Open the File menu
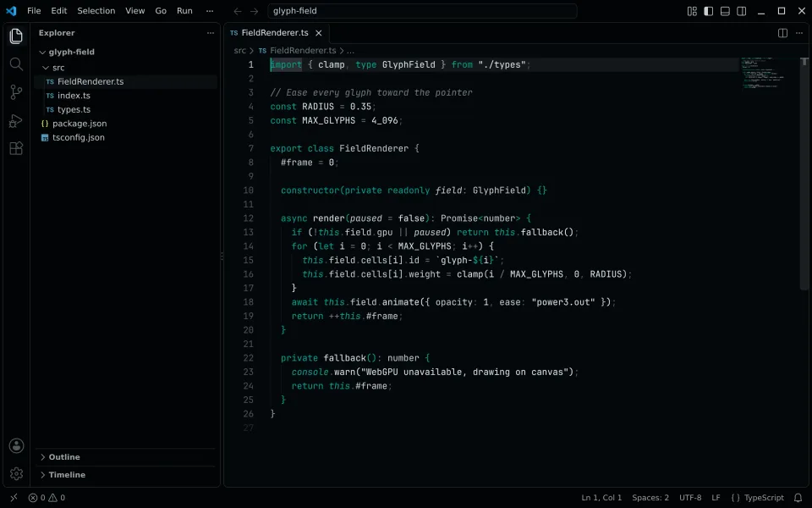812x508 pixels. tap(34, 11)
